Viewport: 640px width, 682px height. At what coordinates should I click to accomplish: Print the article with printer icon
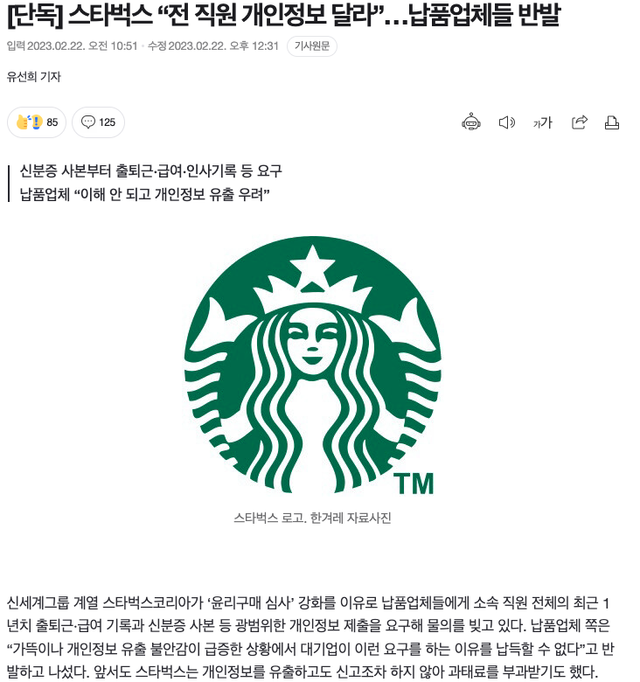pos(612,123)
